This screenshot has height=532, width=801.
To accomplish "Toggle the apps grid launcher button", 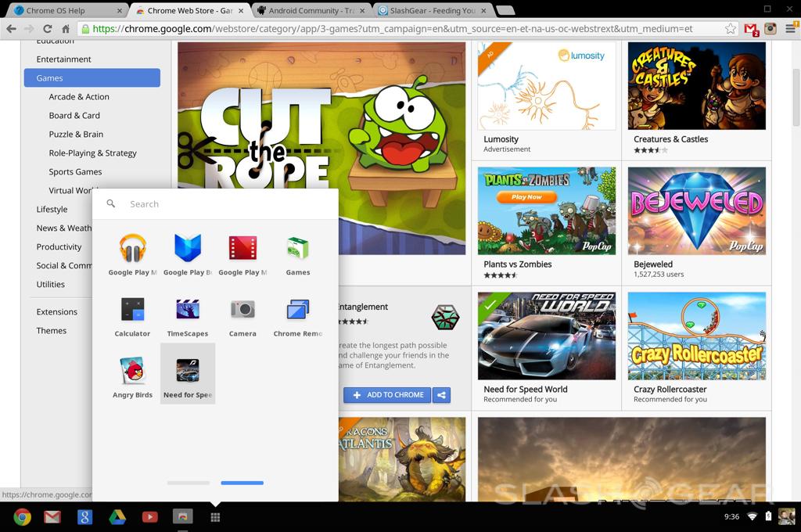I will point(215,517).
